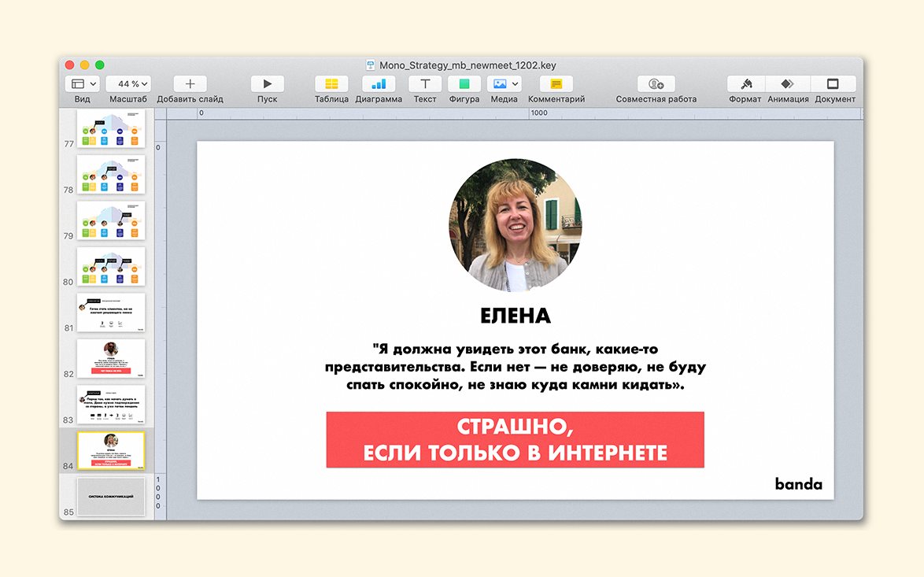This screenshot has width=924, height=577.
Task: Select the red banner shape on slide
Action: (x=515, y=440)
